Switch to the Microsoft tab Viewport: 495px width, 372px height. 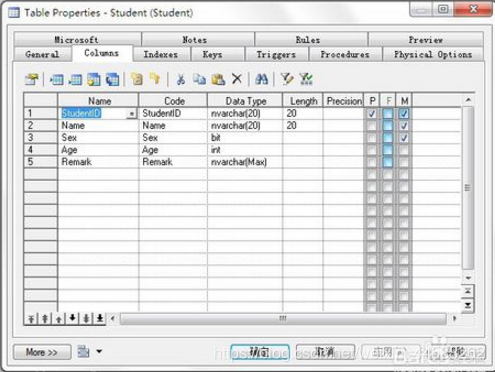coord(77,40)
